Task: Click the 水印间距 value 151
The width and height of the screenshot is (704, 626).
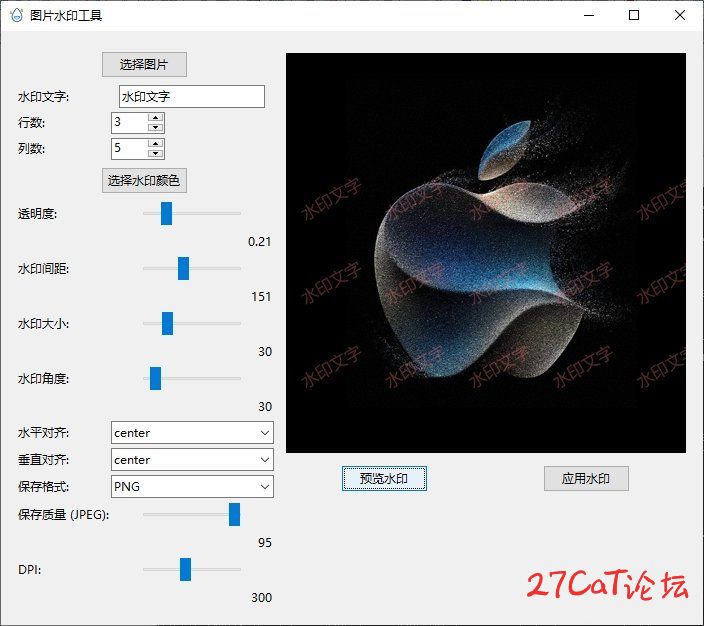Action: coord(261,297)
